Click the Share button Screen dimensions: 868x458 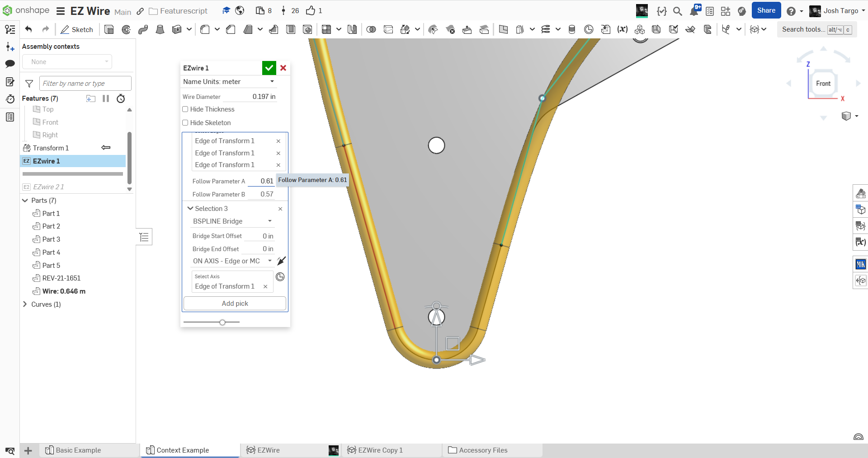tap(766, 10)
